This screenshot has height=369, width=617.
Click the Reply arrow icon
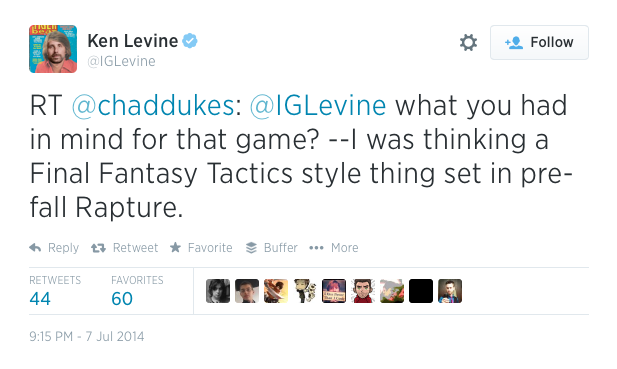tap(35, 248)
